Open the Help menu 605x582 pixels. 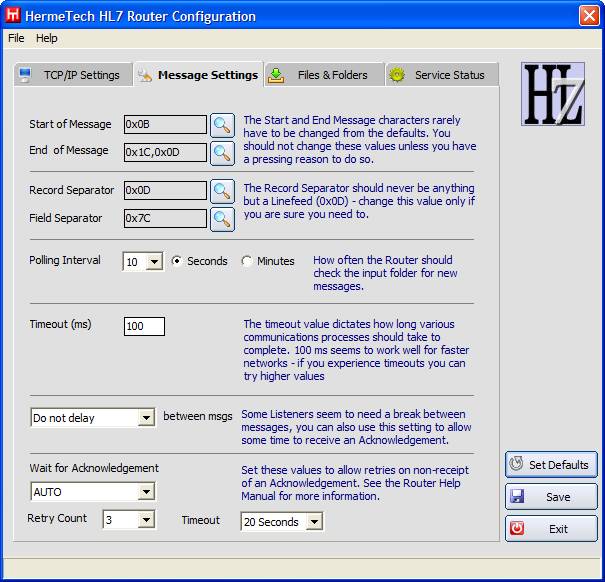pos(47,38)
